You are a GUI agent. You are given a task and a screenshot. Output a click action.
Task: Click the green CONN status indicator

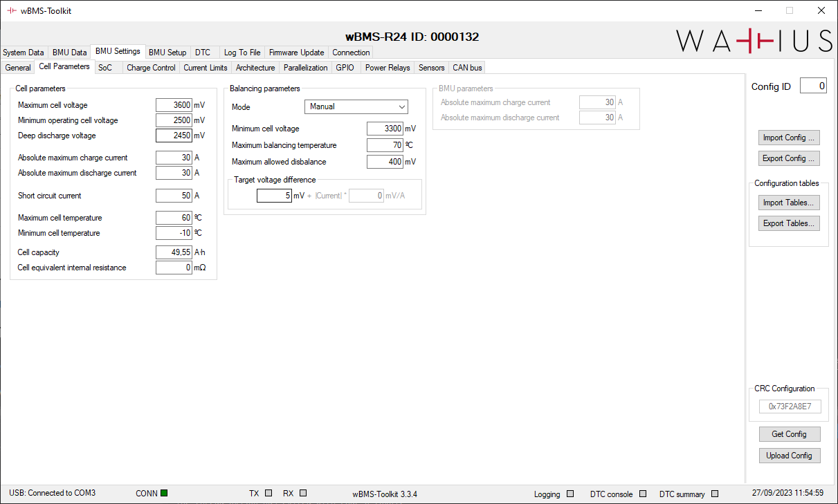[164, 493]
